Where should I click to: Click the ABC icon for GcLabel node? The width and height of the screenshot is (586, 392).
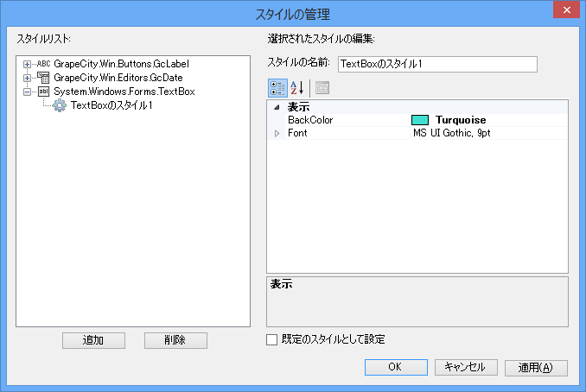click(43, 64)
